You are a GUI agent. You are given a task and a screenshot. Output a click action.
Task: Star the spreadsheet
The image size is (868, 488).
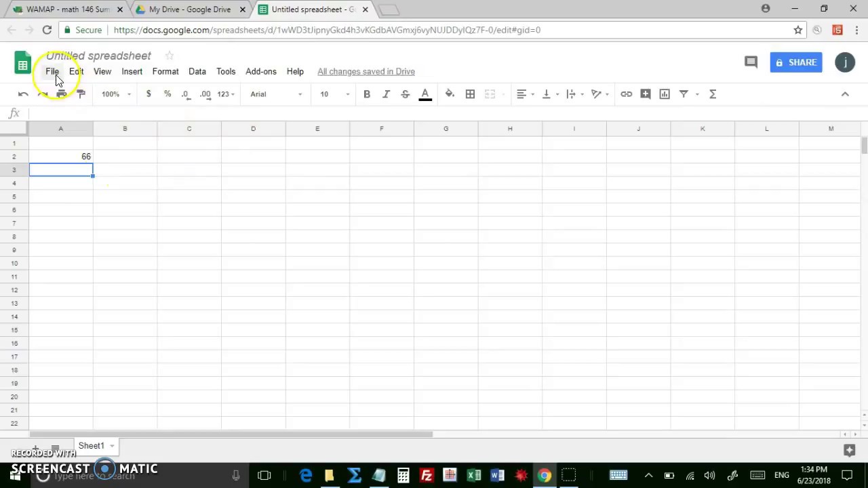pyautogui.click(x=170, y=56)
